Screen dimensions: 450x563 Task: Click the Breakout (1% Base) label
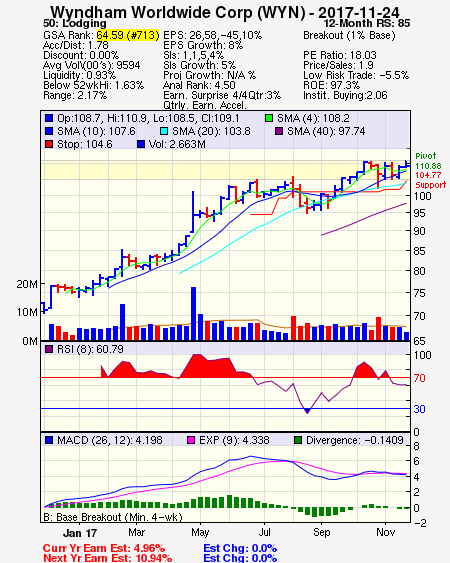349,35
